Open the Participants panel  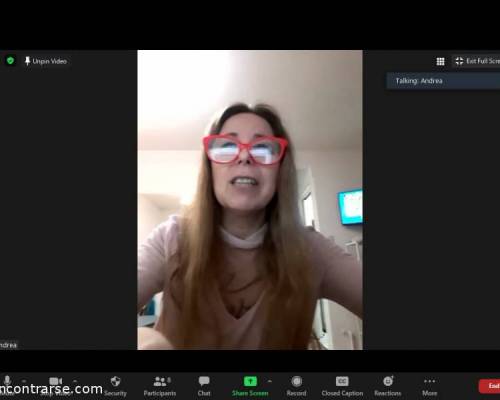[160, 386]
